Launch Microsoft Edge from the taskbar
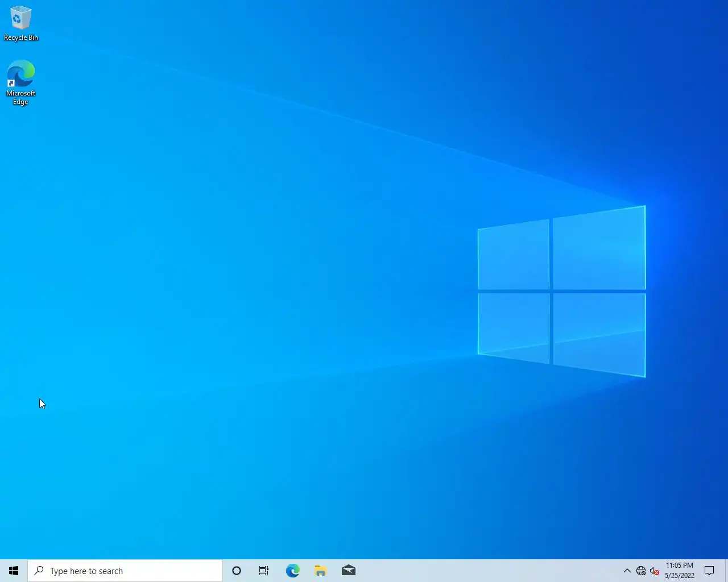Image resolution: width=728 pixels, height=582 pixels. 292,571
